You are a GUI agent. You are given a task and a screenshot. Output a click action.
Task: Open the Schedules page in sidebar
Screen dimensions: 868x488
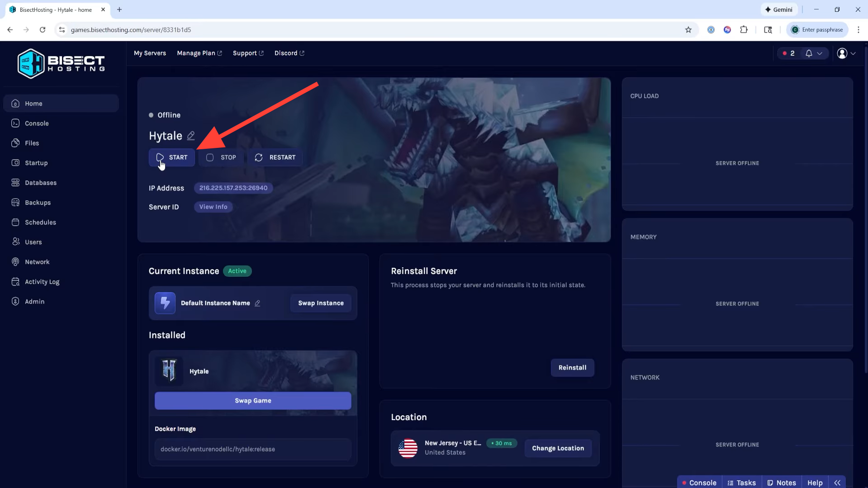[40, 223]
